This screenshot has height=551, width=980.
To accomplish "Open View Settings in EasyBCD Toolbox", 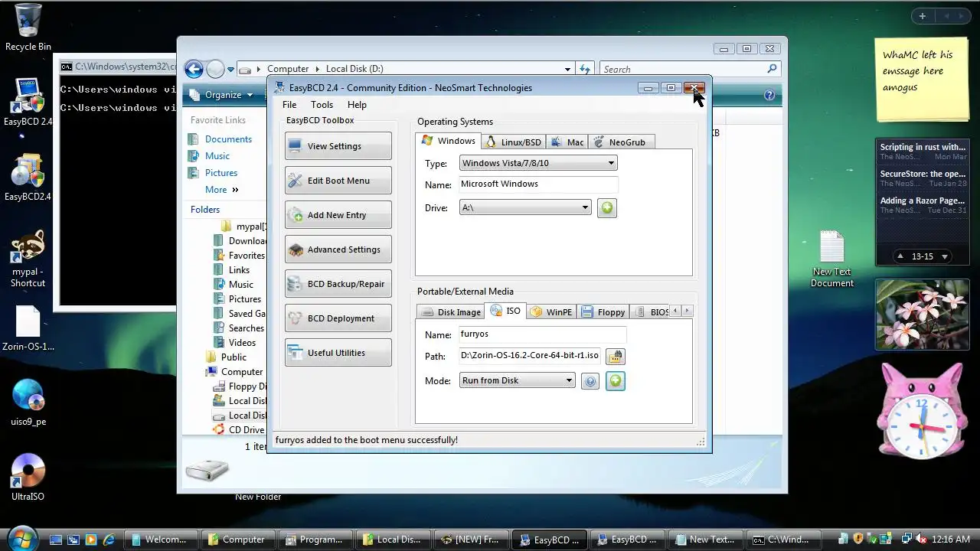I will point(338,146).
